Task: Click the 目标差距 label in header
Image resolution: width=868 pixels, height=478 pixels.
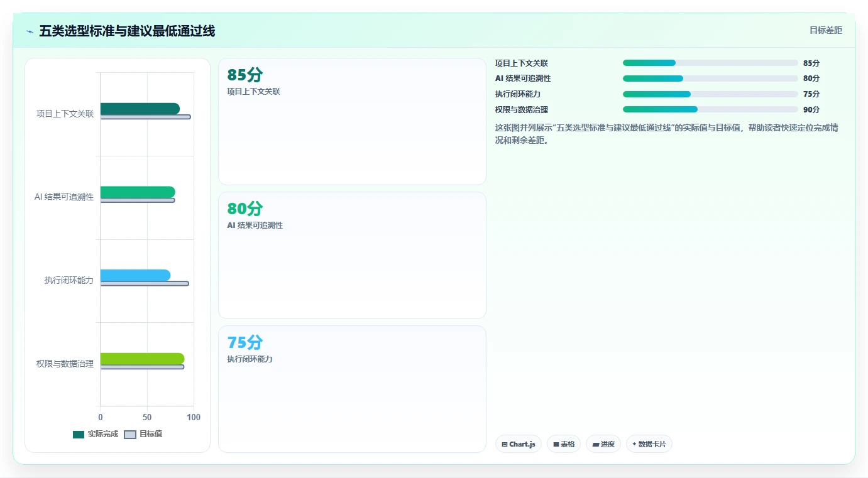Action: [x=826, y=30]
